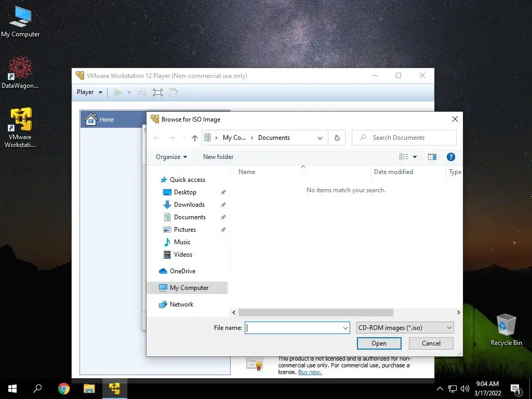Click the forward navigation arrow
Screen dimensions: 532x399
click(172, 138)
